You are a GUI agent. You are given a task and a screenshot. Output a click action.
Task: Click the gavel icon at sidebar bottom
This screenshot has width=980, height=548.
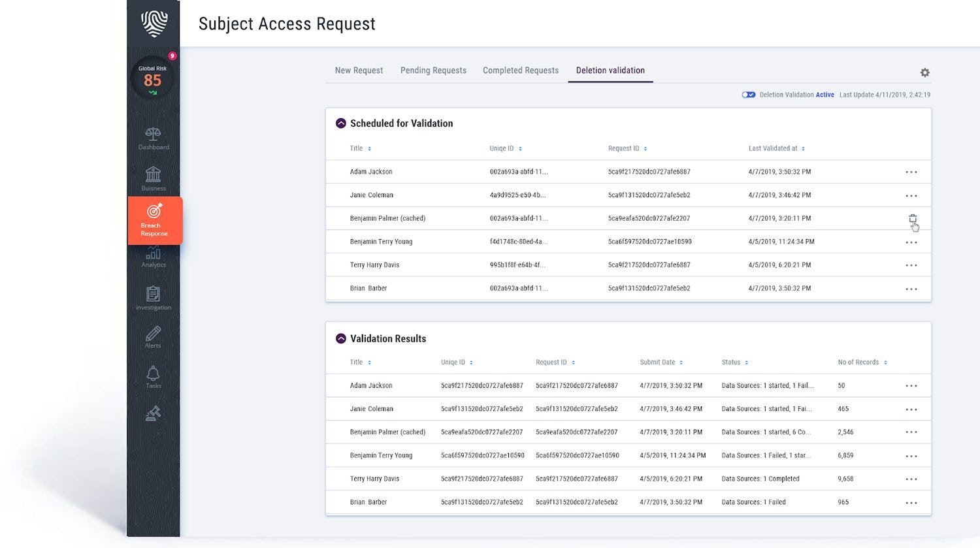click(x=153, y=413)
